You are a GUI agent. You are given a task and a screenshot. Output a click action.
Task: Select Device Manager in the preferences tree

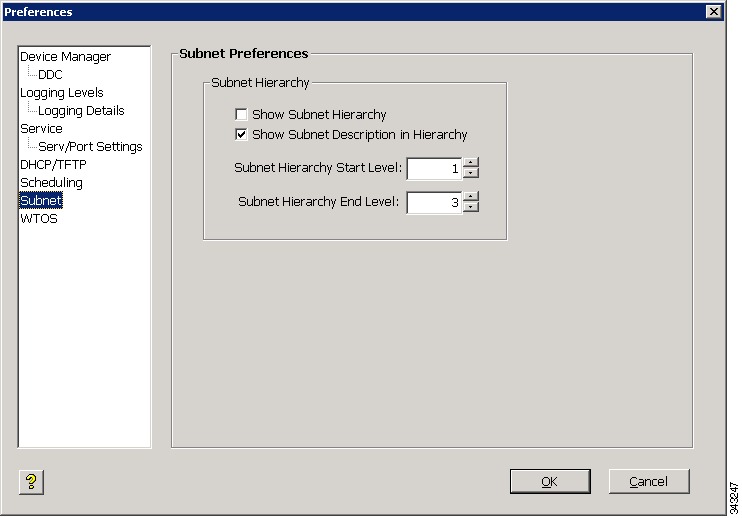pos(65,57)
